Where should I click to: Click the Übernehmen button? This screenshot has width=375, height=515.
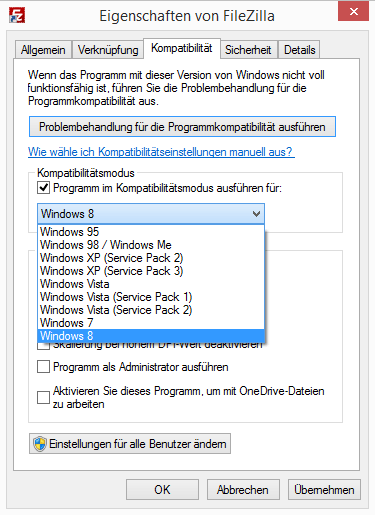(x=324, y=490)
